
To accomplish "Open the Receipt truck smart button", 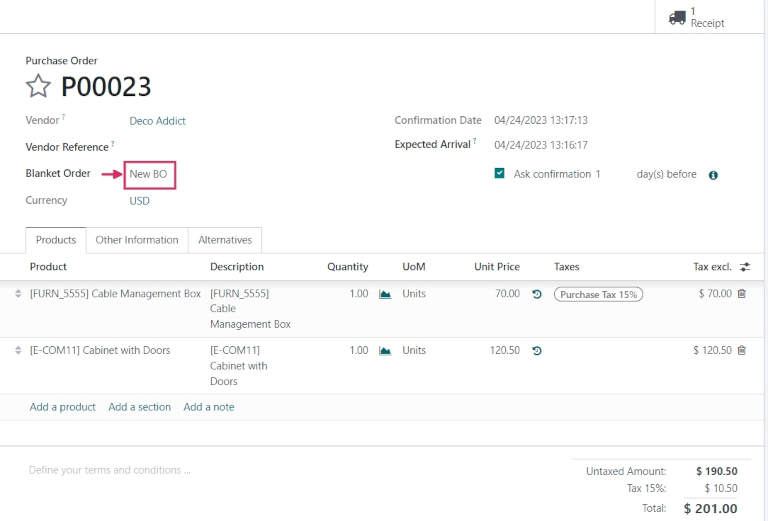I will pyautogui.click(x=697, y=17).
